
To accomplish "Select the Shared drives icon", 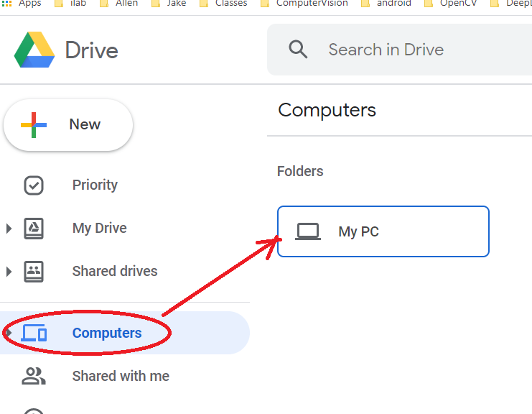I will click(x=34, y=272).
